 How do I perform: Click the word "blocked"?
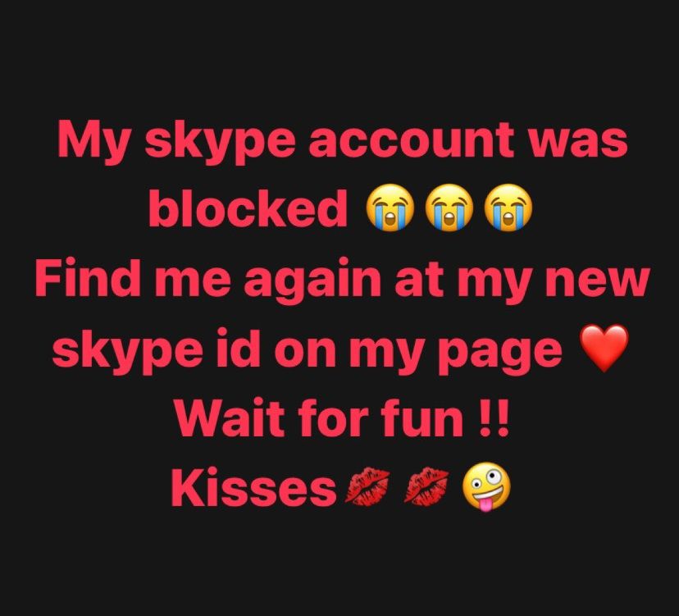click(248, 208)
